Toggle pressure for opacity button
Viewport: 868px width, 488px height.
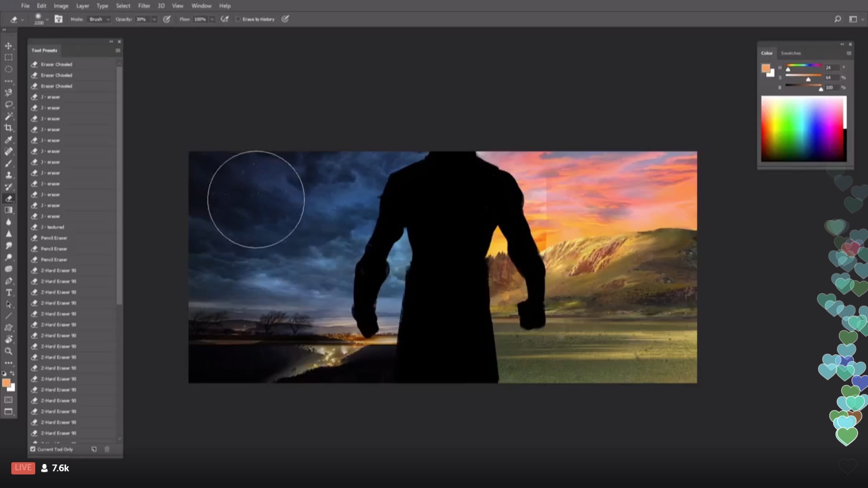pos(166,19)
